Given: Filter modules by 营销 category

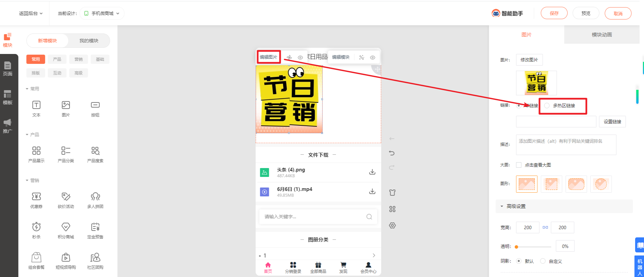Looking at the screenshot, I should pyautogui.click(x=78, y=59).
